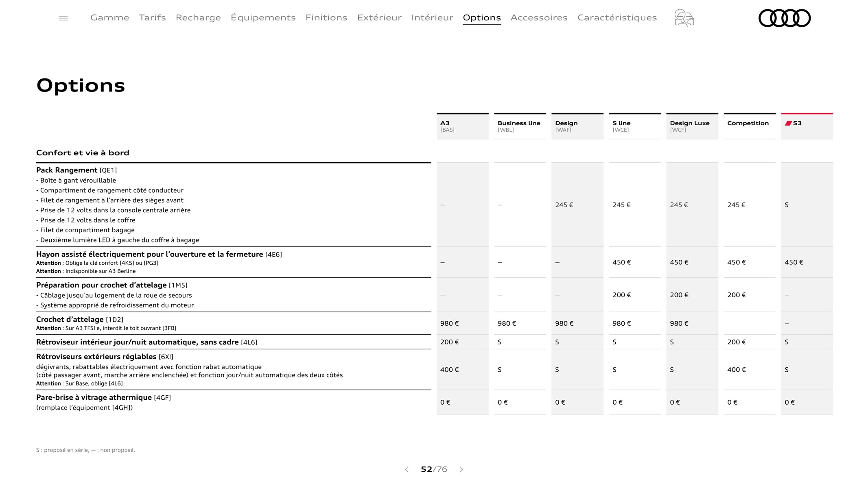The width and height of the screenshot is (868, 488).
Task: Click 200 € Préparation attelage Design Luxe cell
Action: [679, 295]
